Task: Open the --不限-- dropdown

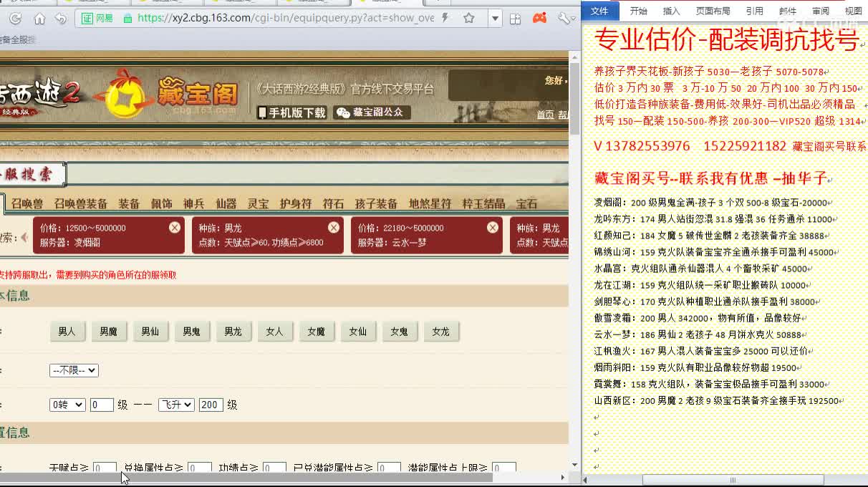Action: click(74, 370)
